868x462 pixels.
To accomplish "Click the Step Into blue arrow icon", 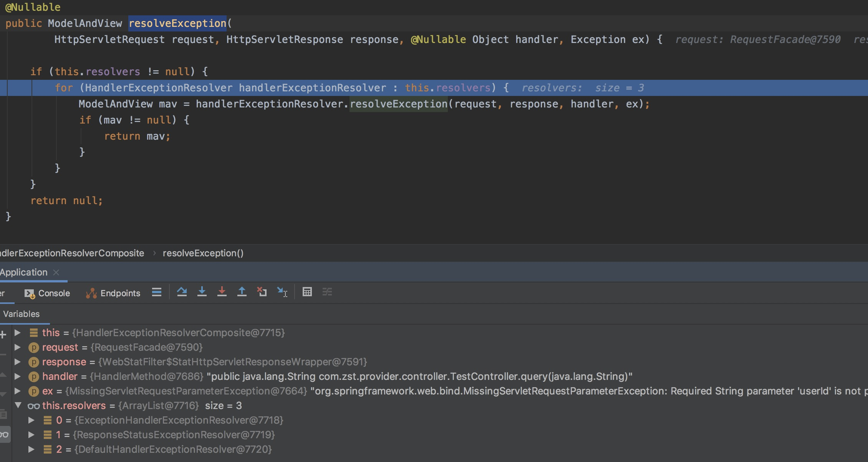I will tap(202, 292).
